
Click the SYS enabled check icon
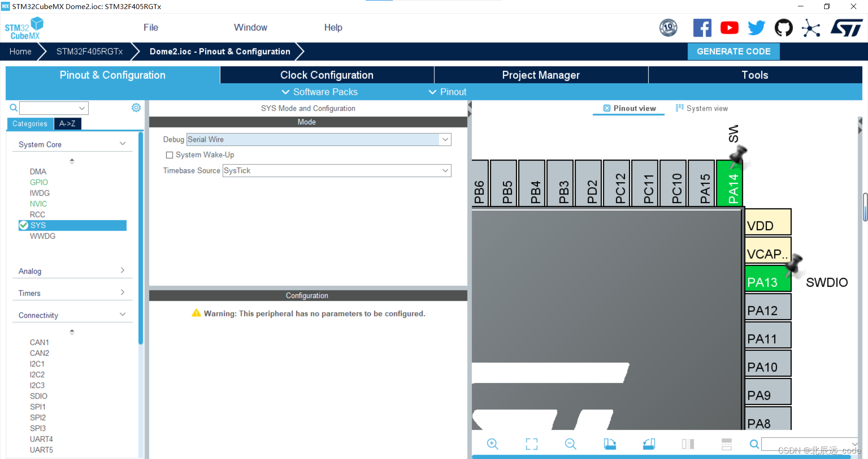click(x=24, y=225)
